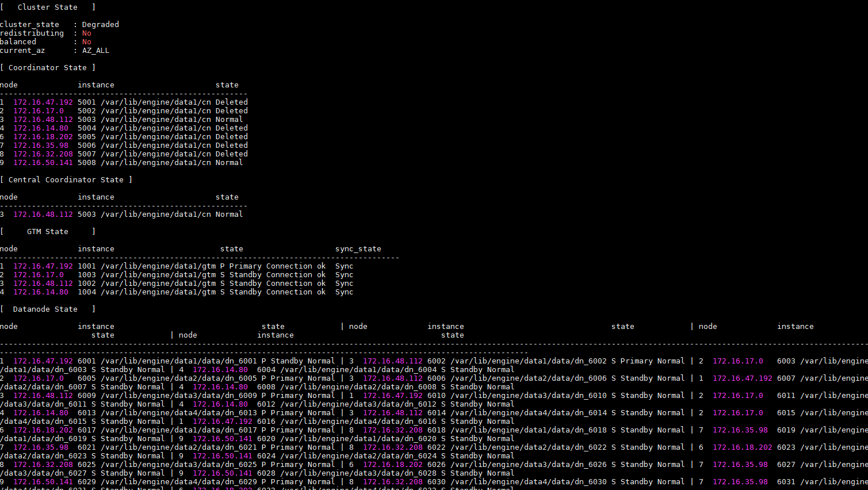Click GTM instance number 1001
The image size is (868, 490).
[x=87, y=266]
